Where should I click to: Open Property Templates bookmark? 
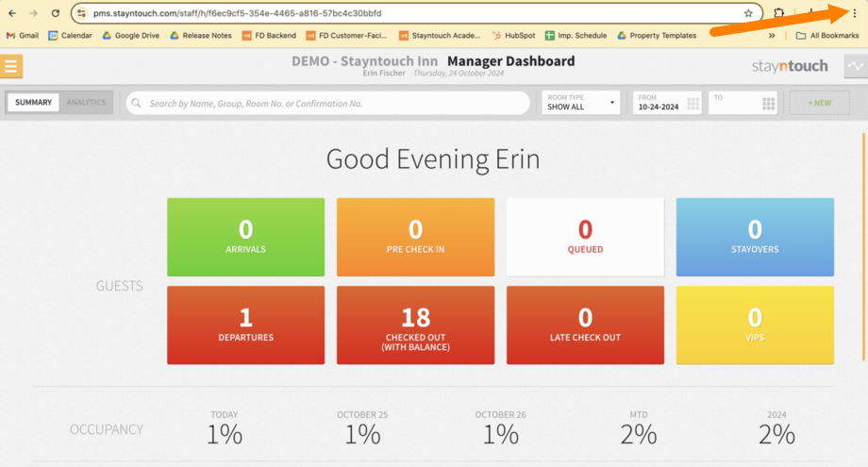657,36
